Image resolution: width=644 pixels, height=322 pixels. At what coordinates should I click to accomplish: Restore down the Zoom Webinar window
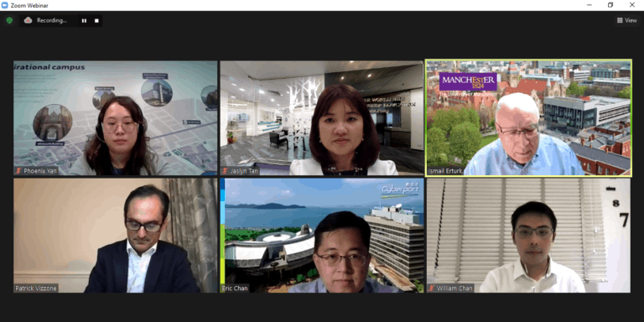610,5
